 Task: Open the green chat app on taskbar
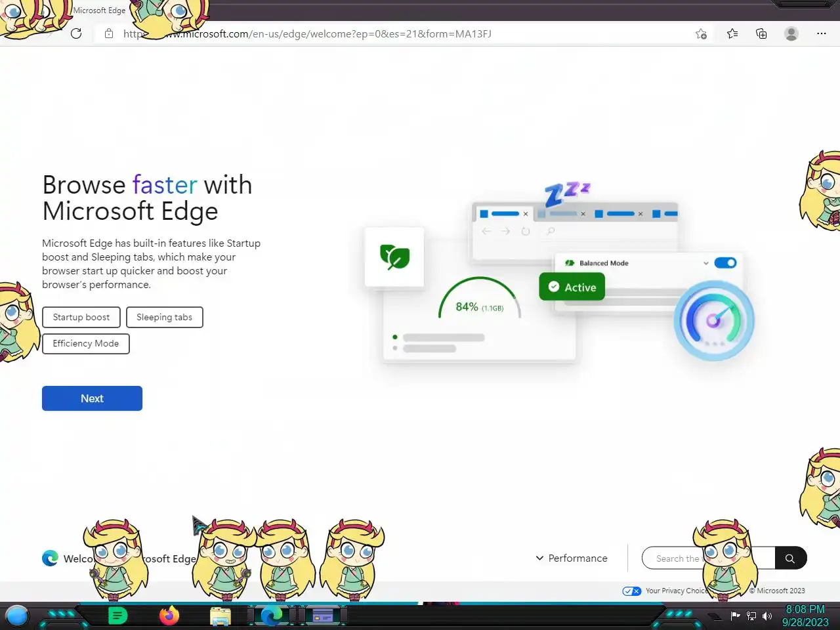click(x=117, y=616)
